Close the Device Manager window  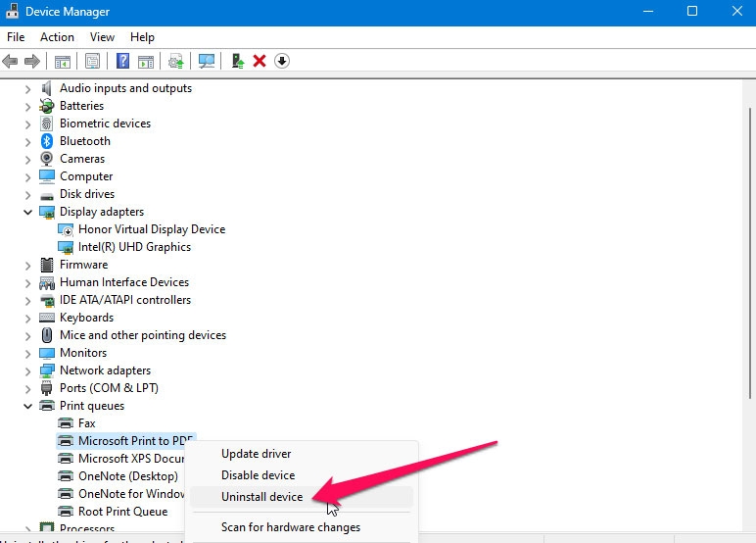736,11
